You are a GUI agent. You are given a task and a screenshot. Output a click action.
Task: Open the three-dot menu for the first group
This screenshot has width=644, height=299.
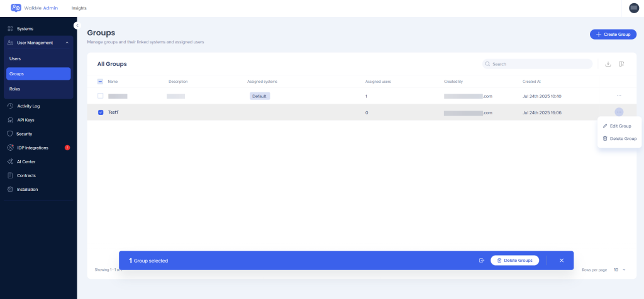(x=619, y=96)
